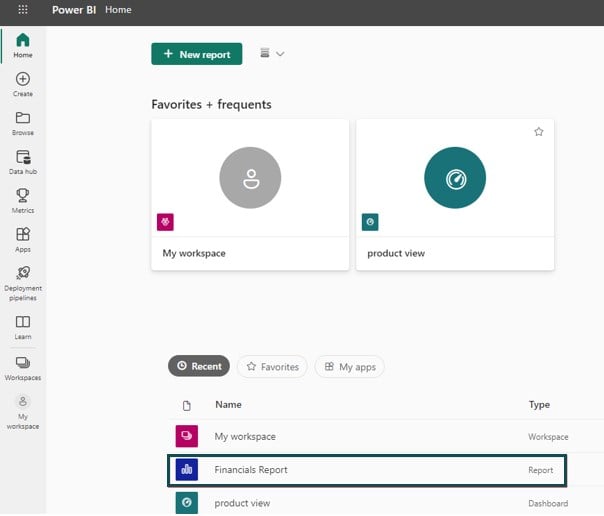Open Browse in the left navigation
Image resolution: width=604 pixels, height=516 pixels.
(23, 123)
